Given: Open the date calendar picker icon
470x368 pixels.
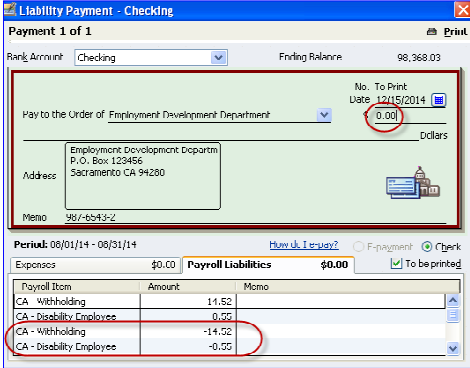Looking at the screenshot, I should 439,100.
